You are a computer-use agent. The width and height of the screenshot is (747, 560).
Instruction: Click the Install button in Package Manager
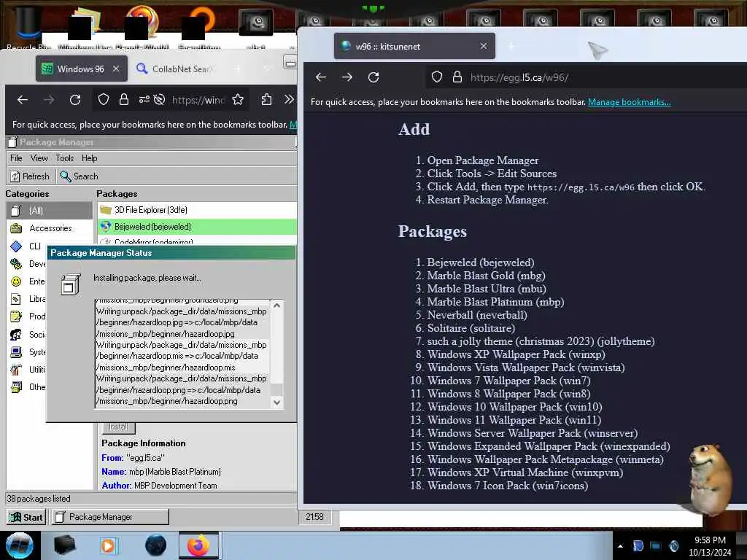click(119, 427)
